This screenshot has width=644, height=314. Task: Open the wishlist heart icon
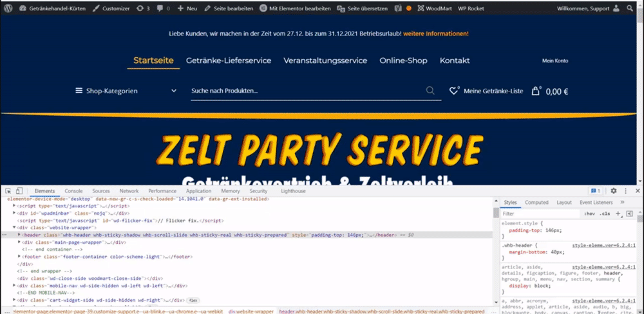click(x=454, y=91)
